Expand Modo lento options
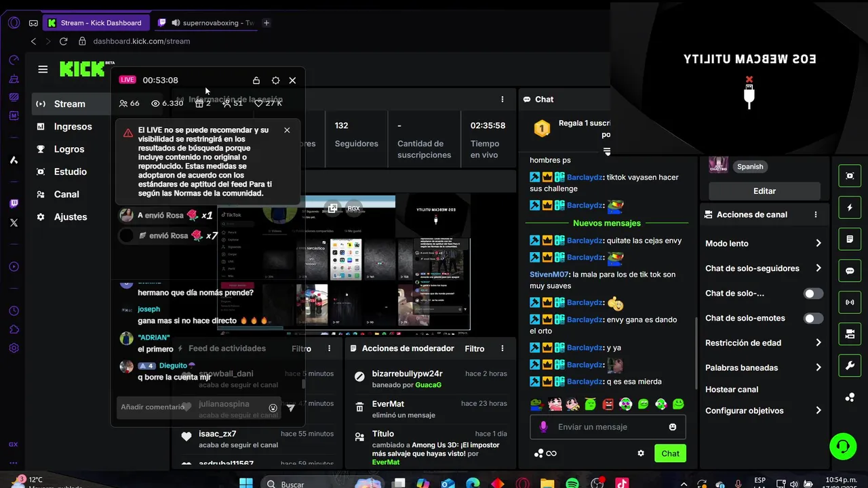The image size is (868, 488). pyautogui.click(x=818, y=243)
